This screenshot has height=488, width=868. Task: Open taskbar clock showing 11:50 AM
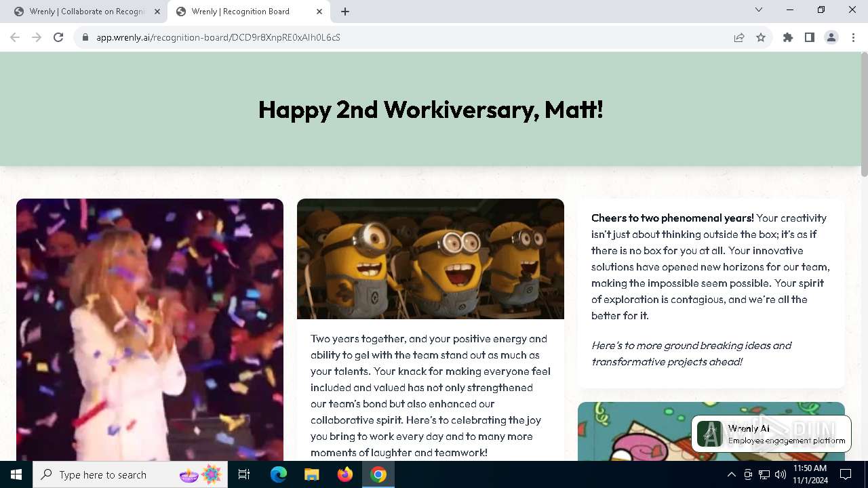pyautogui.click(x=810, y=474)
